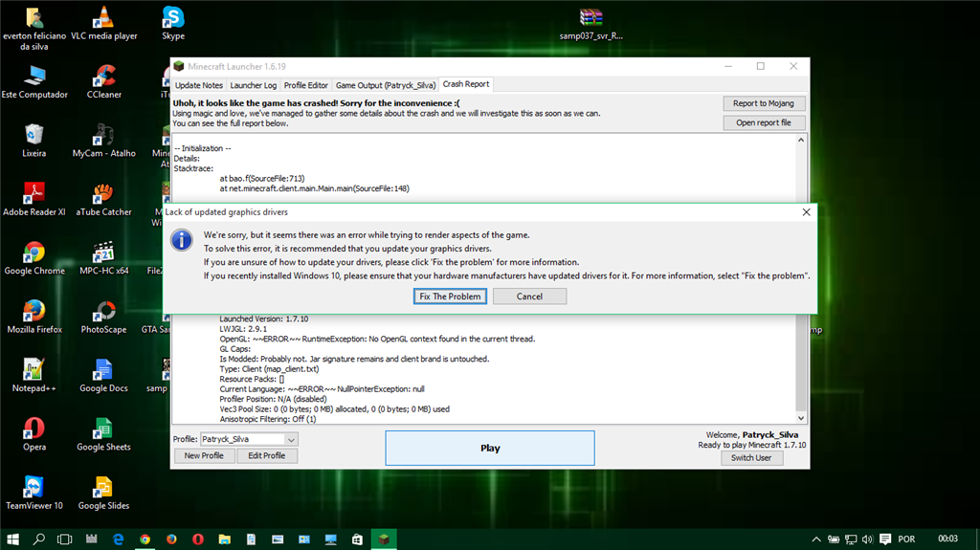Image resolution: width=980 pixels, height=550 pixels.
Task: Select the Skype desktop icon
Action: coord(173,24)
